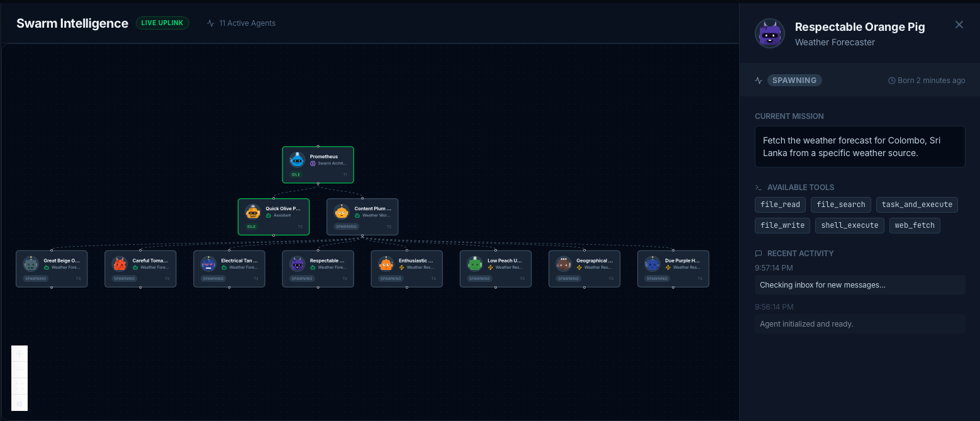Select the Quick Olive Assistant node
Image resolution: width=980 pixels, height=421 pixels.
(x=273, y=216)
